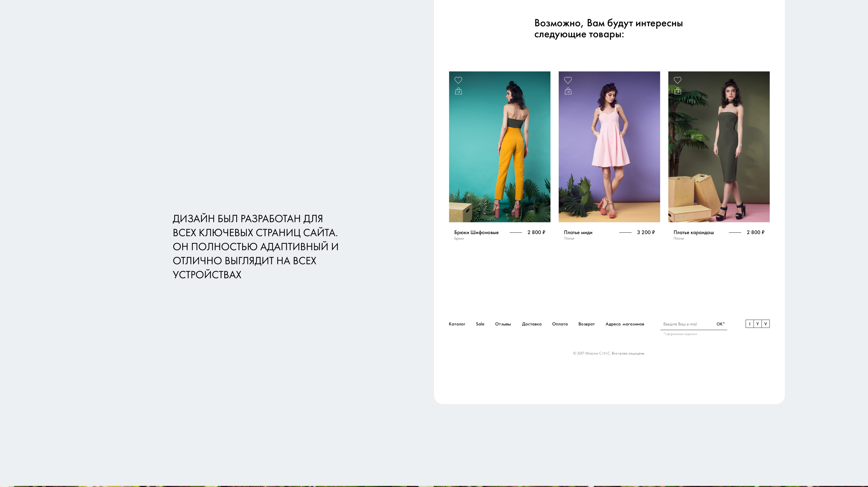Viewport: 868px width, 487px height.
Task: Open the Y social icon in footer
Action: 758,324
